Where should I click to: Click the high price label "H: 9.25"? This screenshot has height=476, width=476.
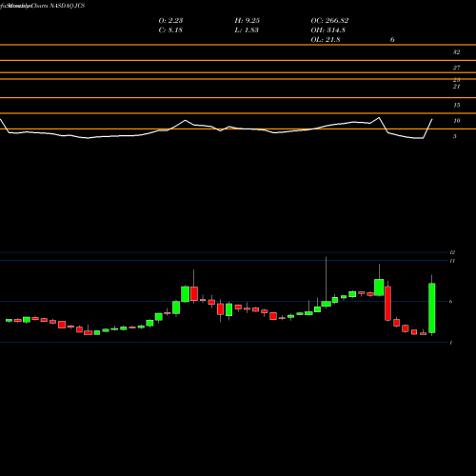point(248,21)
